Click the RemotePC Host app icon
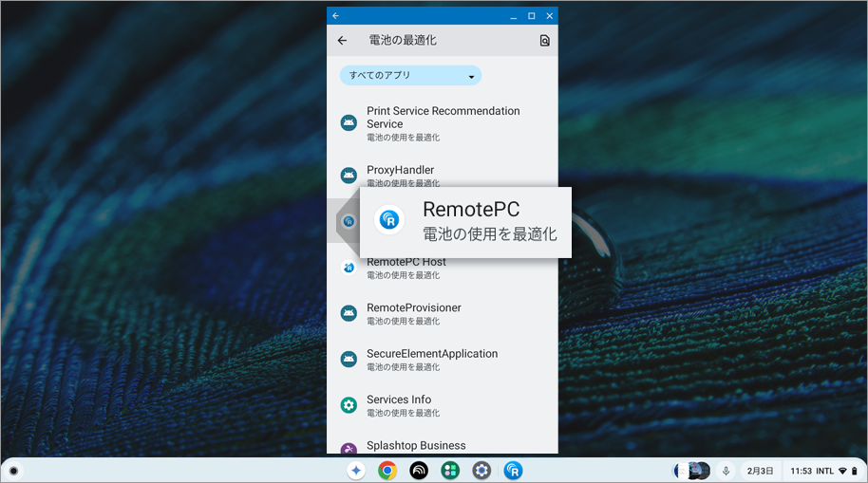The image size is (868, 483). pyautogui.click(x=349, y=268)
